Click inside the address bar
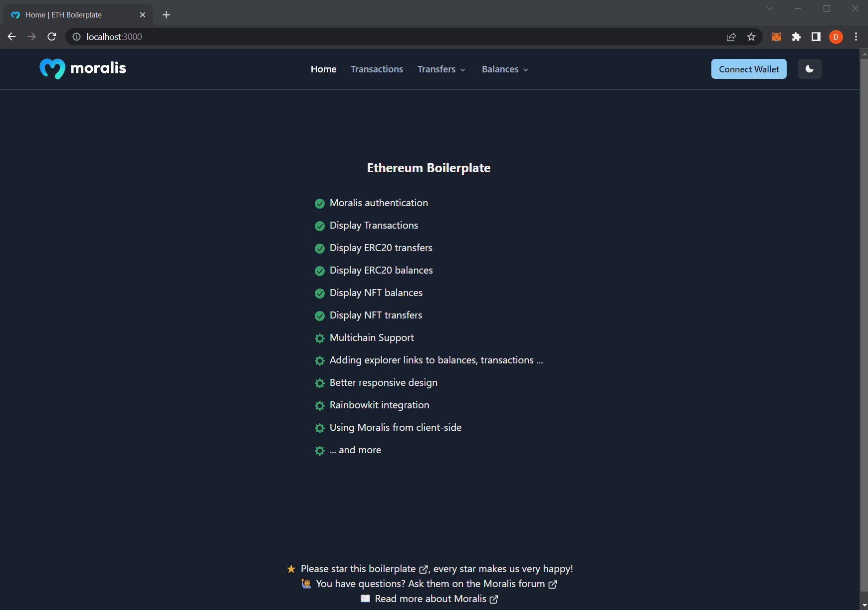This screenshot has height=610, width=868. pos(349,36)
